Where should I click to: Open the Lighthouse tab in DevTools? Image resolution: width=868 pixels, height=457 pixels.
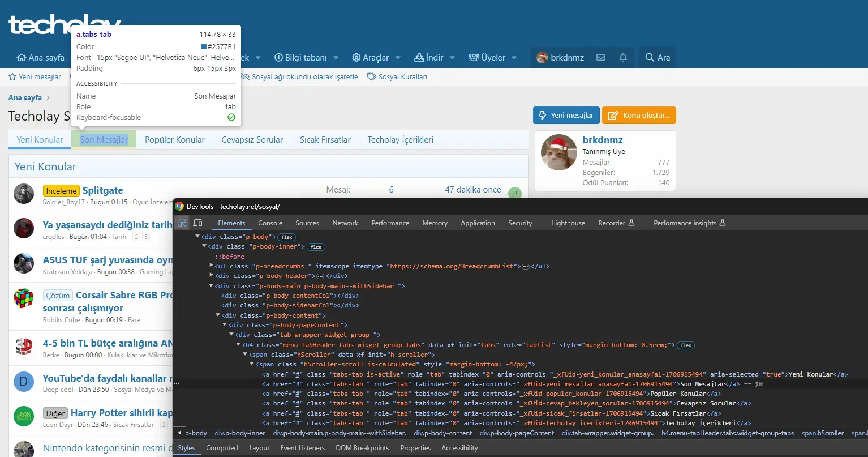click(568, 223)
